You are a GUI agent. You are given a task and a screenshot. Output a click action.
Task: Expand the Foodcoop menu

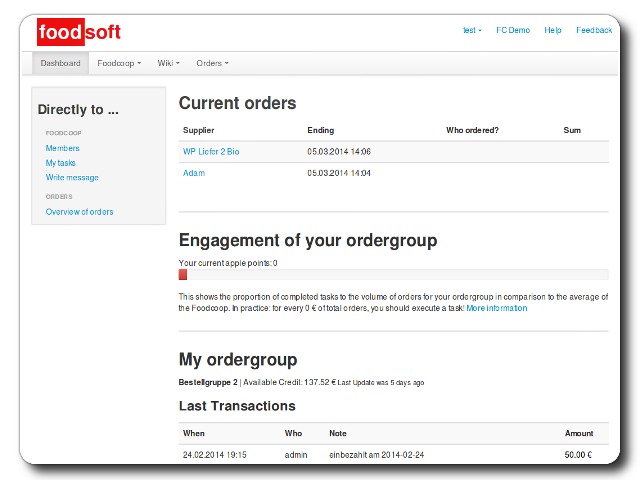119,63
